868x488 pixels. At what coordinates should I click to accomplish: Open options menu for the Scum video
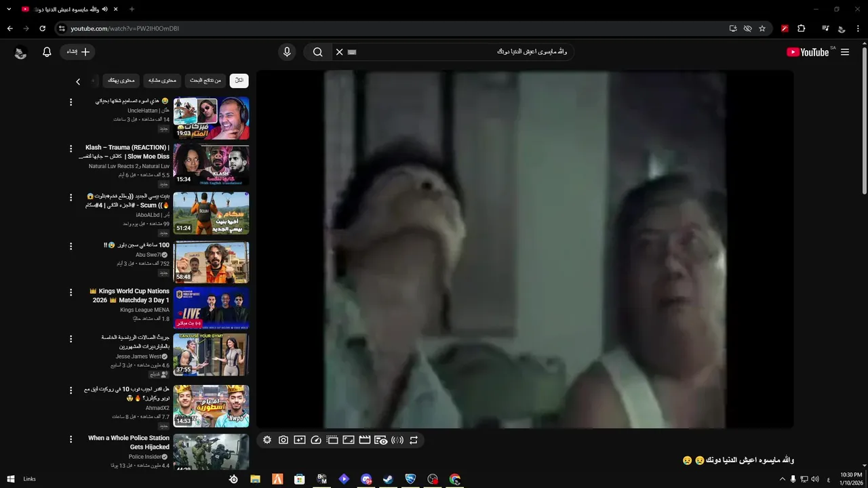(x=71, y=197)
